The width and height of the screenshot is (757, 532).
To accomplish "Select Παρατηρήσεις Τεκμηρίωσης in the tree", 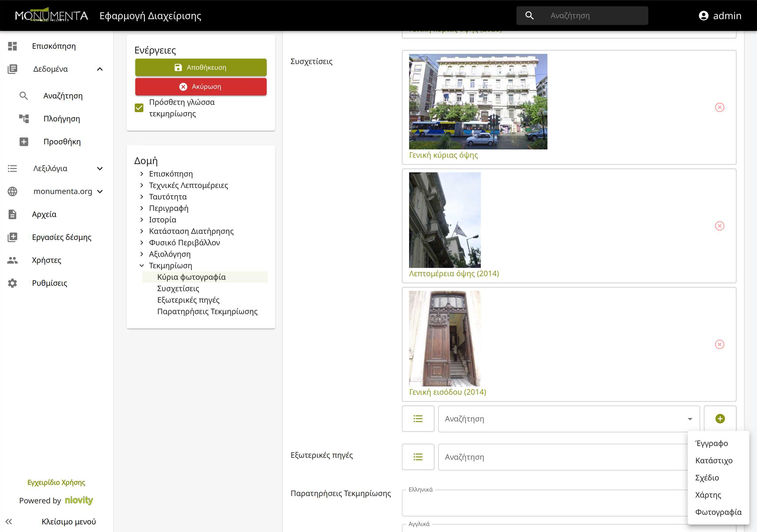I will coord(207,312).
